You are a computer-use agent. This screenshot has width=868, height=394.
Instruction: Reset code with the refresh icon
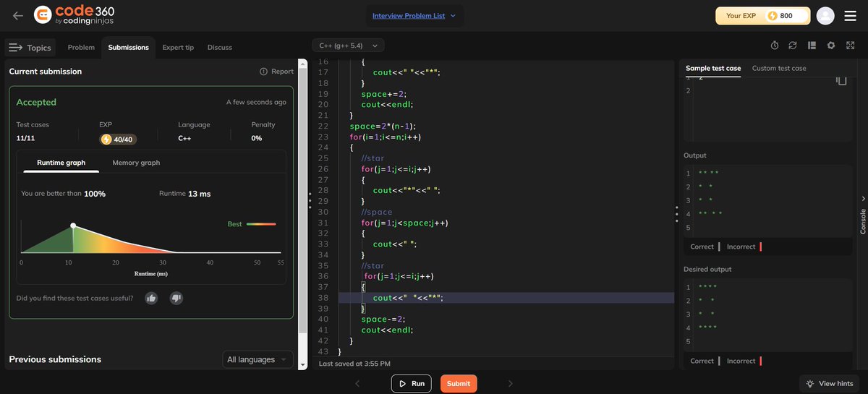click(x=793, y=46)
